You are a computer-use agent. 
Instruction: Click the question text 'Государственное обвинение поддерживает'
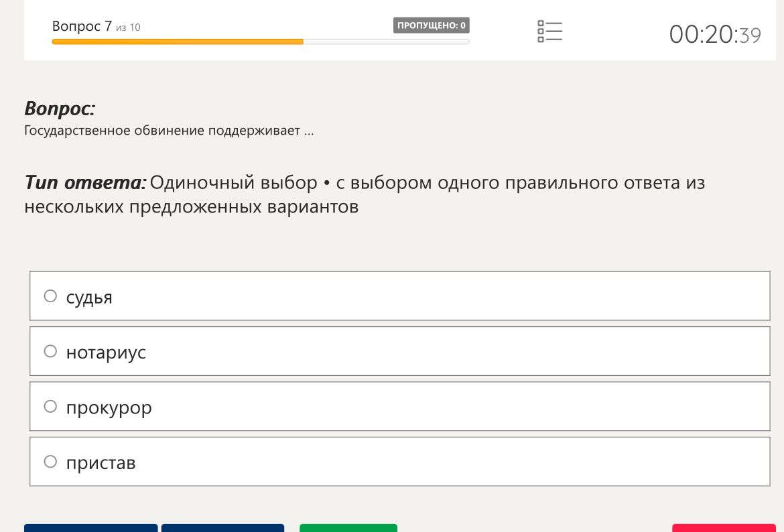pyautogui.click(x=169, y=131)
